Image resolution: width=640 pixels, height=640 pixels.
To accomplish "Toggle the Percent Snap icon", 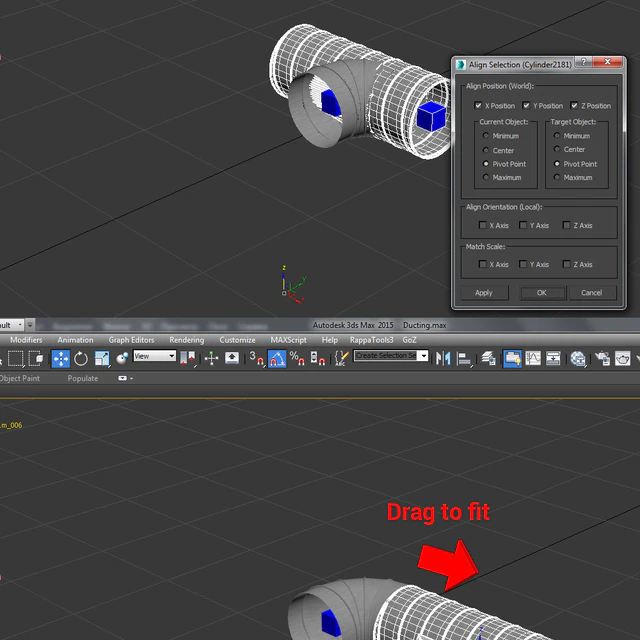I will click(297, 358).
